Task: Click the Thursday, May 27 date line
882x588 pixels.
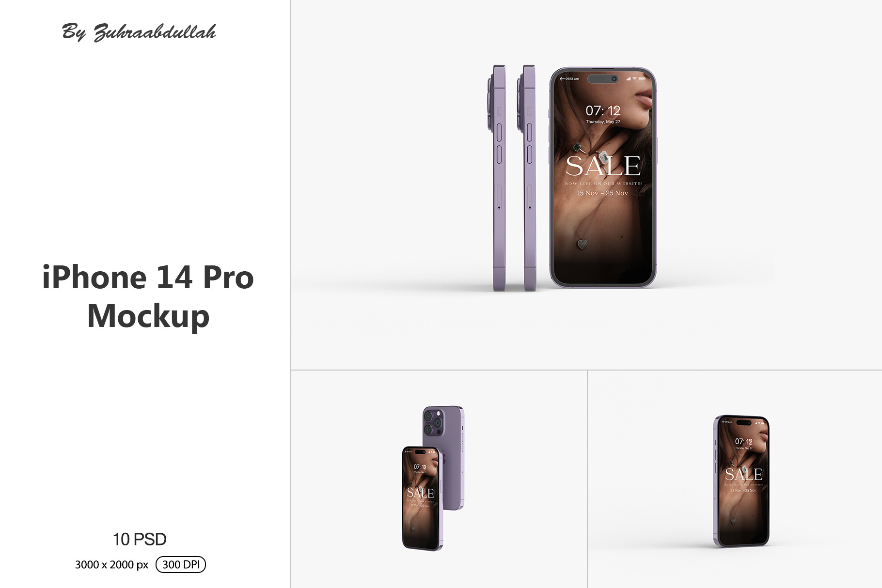Action: tap(603, 122)
